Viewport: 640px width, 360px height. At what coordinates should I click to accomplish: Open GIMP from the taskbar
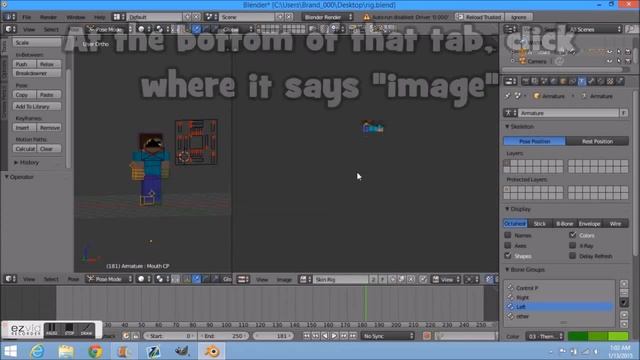coord(182,351)
